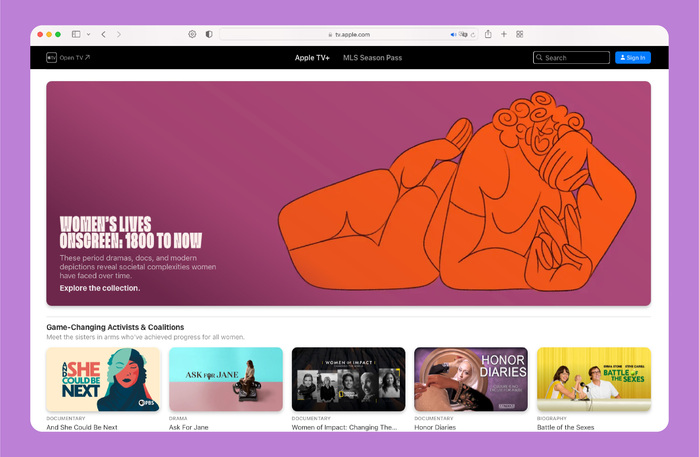Screen dimensions: 699x457
Task: Open And She Could Be Next thumbnail
Action: click(103, 379)
